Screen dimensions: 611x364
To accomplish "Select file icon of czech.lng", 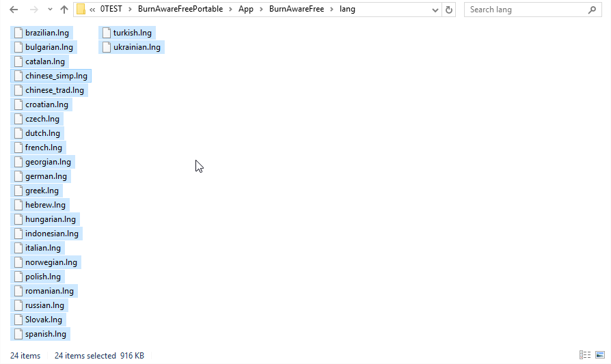I will click(x=18, y=119).
